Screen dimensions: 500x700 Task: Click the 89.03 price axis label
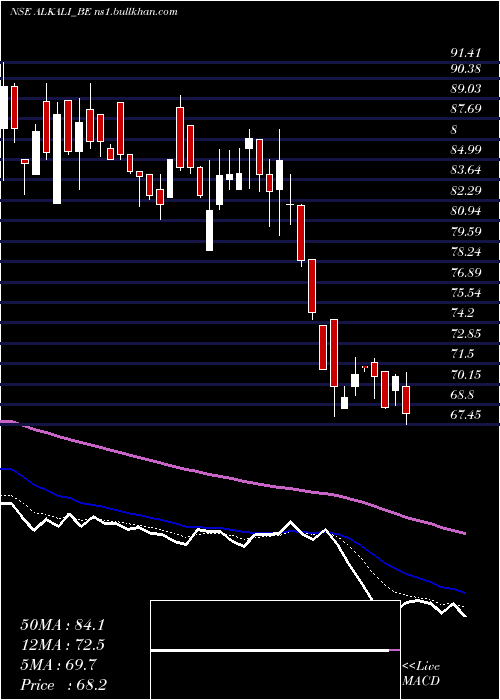466,89
